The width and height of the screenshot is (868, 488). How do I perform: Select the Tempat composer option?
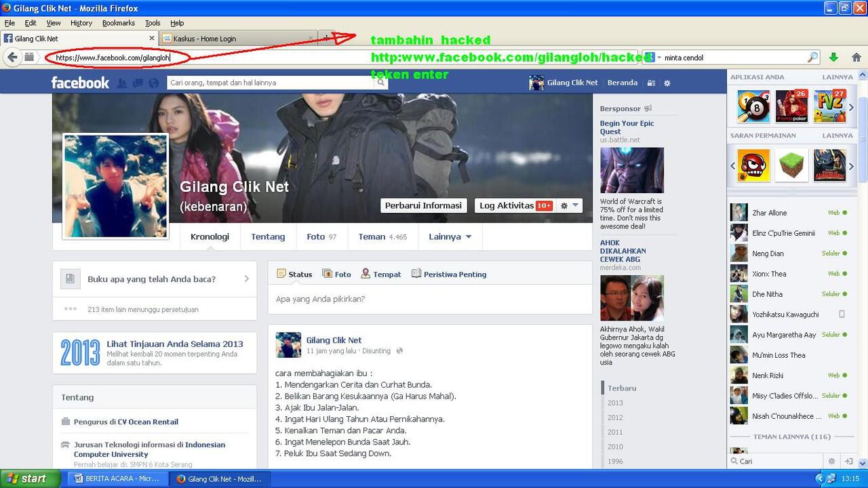click(x=380, y=274)
